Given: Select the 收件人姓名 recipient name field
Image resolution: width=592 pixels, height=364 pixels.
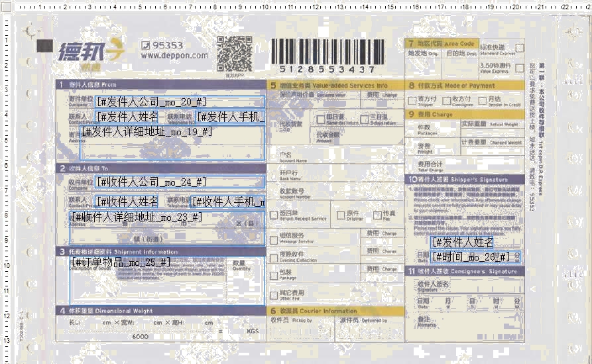Looking at the screenshot, I should point(127,202).
